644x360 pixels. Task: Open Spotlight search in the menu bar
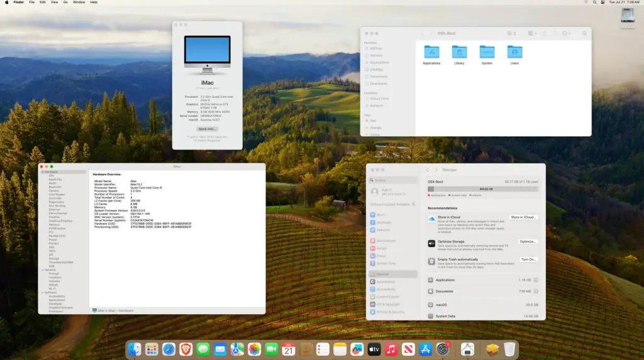coord(594,3)
